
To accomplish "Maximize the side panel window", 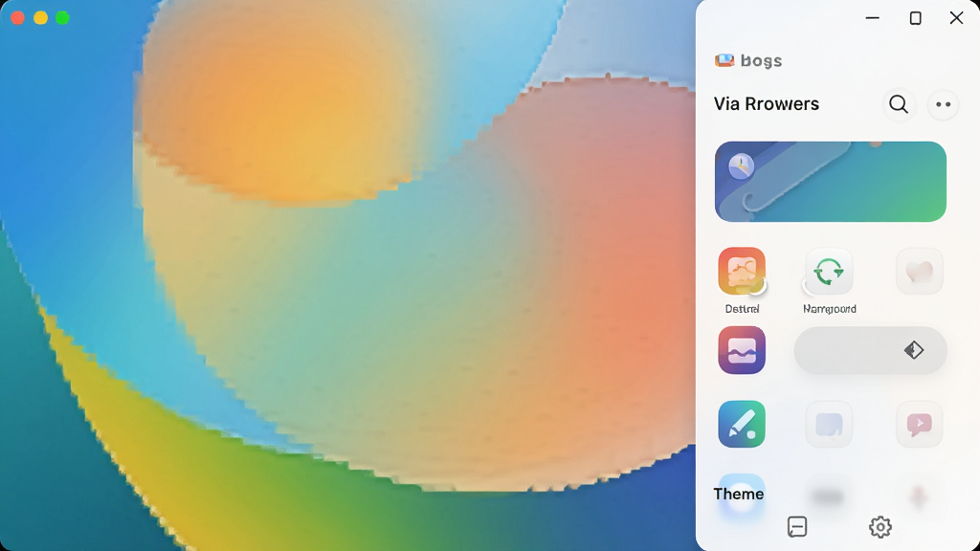I will 915,18.
